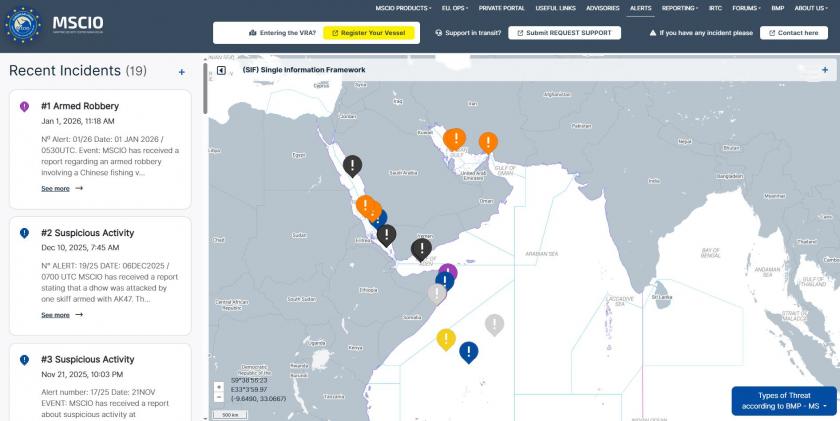The width and height of the screenshot is (840, 421).
Task: Click the arrow icon beside incident #1 See more
Action: (79, 188)
